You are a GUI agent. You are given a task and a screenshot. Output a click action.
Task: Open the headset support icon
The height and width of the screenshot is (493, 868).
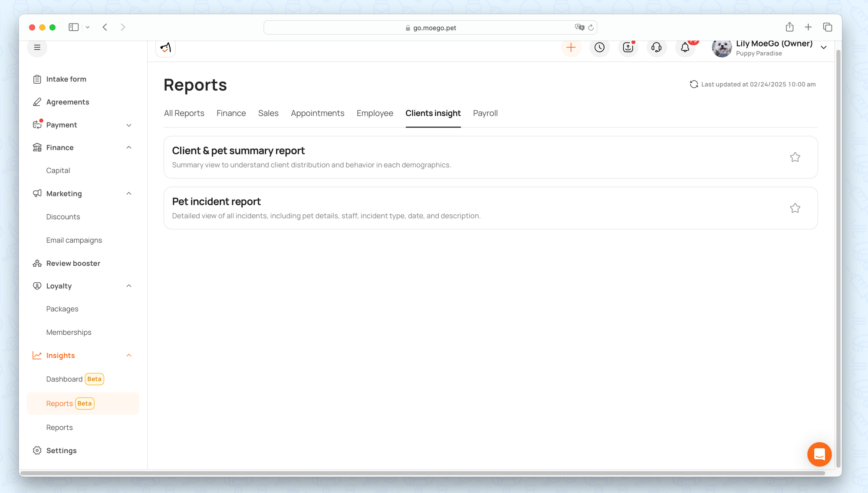[656, 47]
